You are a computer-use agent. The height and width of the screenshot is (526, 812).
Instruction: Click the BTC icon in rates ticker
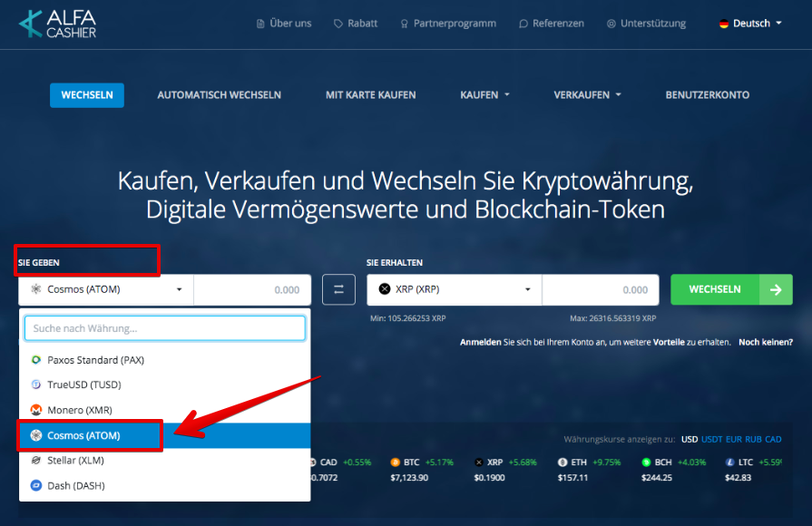point(396,463)
